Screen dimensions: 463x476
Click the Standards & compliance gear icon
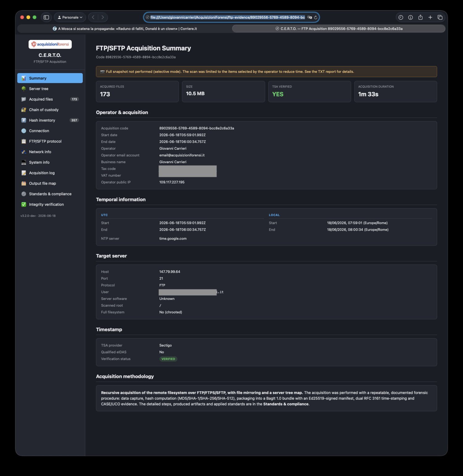(23, 194)
